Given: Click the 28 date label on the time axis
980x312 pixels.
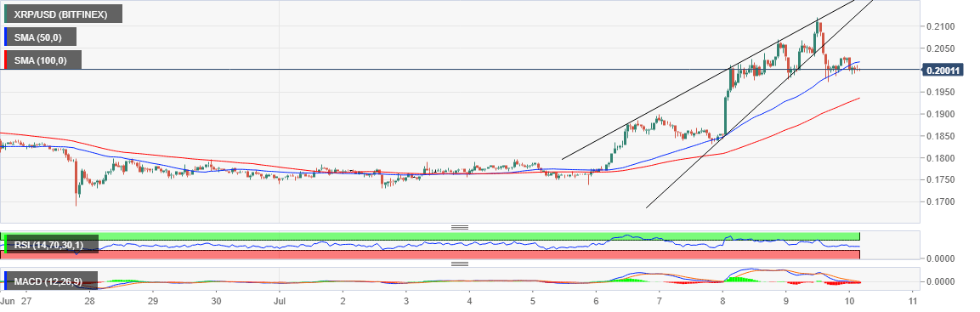Looking at the screenshot, I should 89,301.
